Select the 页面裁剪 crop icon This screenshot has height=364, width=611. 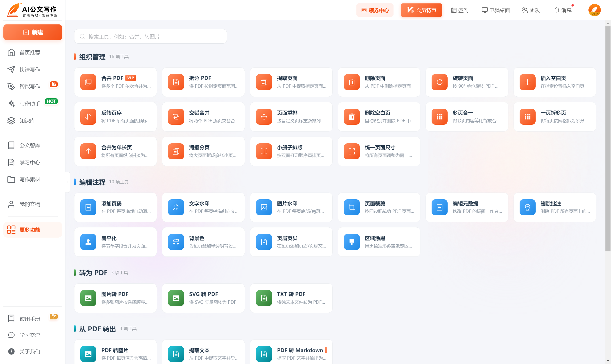pyautogui.click(x=352, y=207)
